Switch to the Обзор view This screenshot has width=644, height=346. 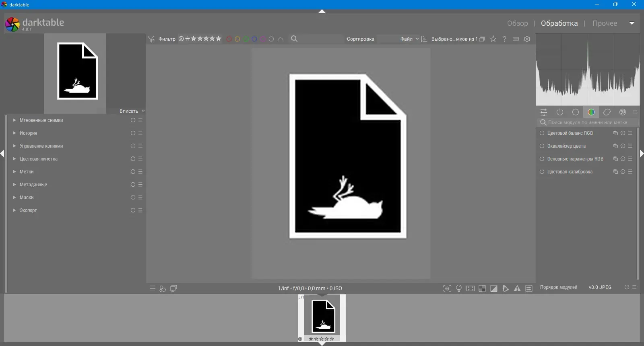518,23
